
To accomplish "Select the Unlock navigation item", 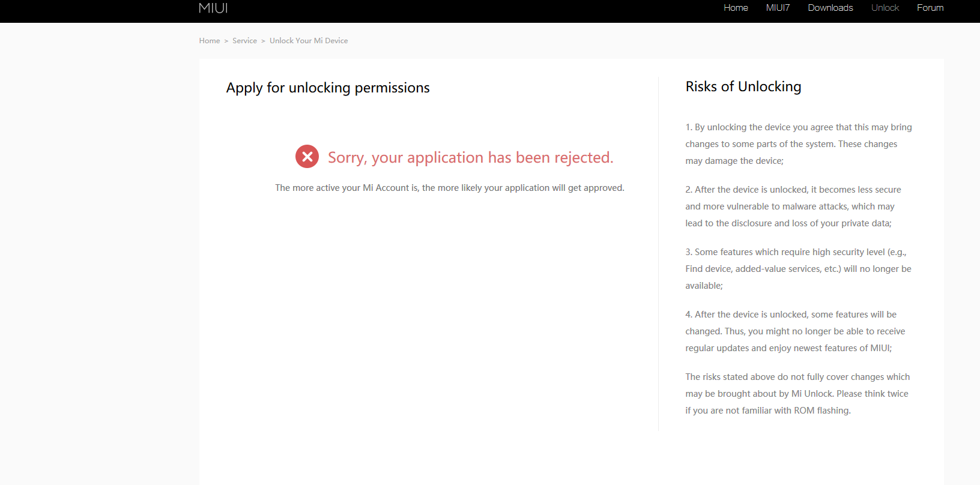I will [x=885, y=8].
